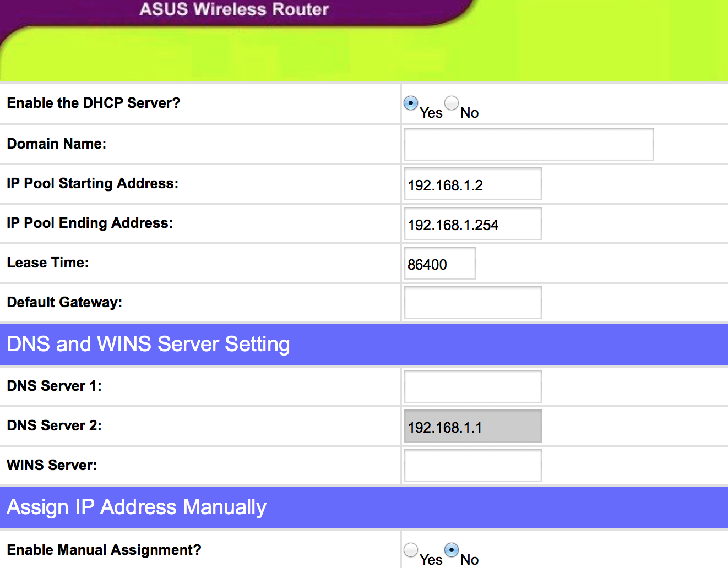Click the 'DNS and WINS Server Setting' header
The height and width of the screenshot is (568, 728).
[x=148, y=344]
